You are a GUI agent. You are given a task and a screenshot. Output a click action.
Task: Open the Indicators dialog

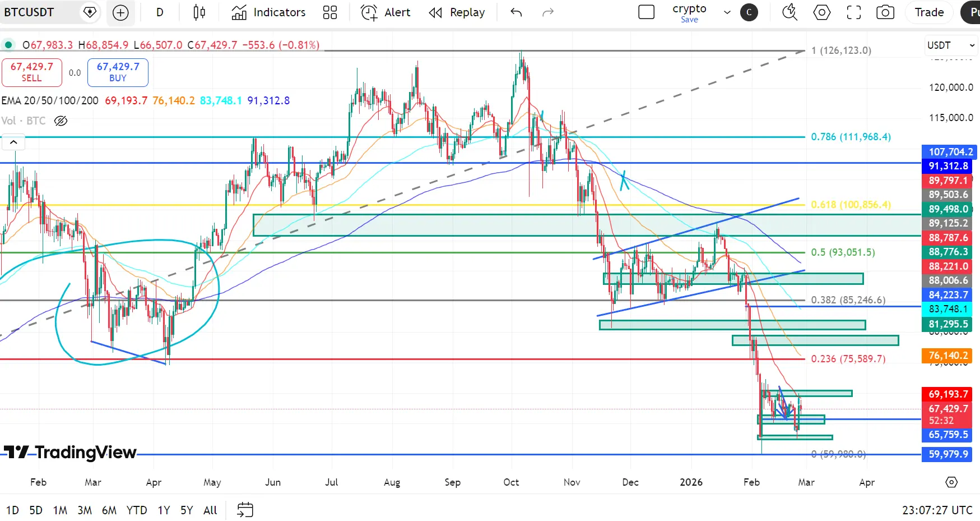(x=268, y=12)
